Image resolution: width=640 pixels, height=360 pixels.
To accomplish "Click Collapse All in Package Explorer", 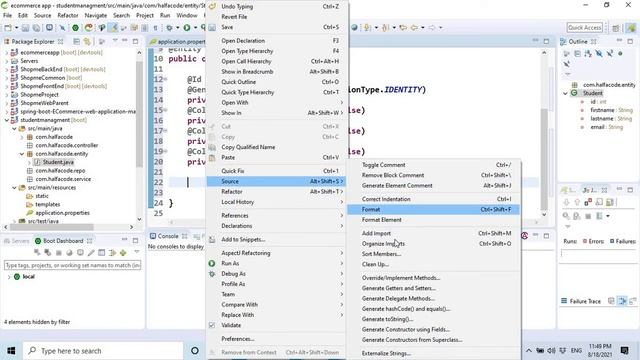I will 76,41.
